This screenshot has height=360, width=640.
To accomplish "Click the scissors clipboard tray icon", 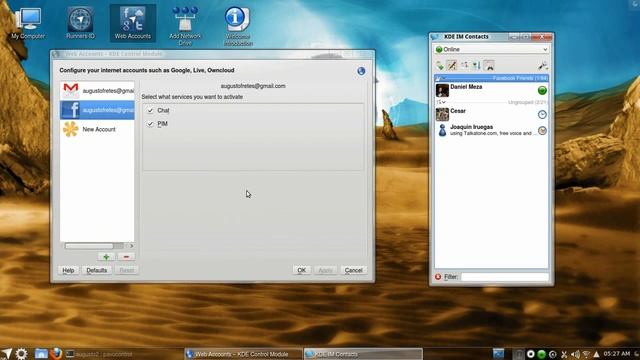I will pyautogui.click(x=564, y=354).
